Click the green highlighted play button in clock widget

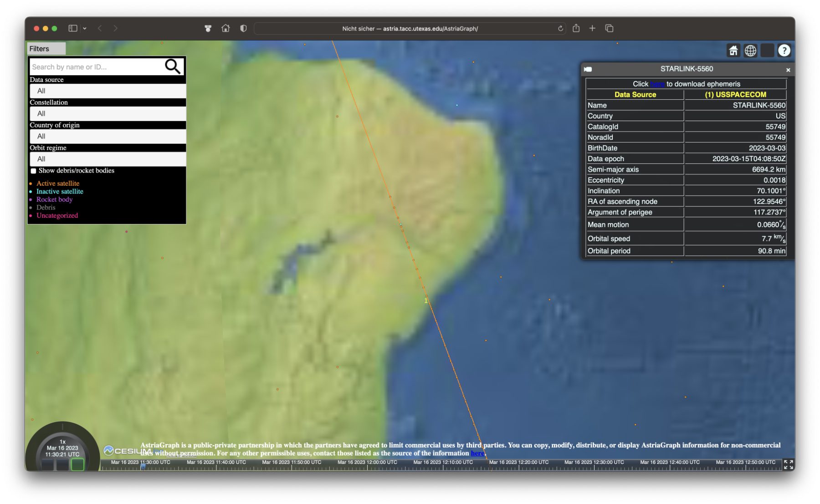tap(77, 464)
